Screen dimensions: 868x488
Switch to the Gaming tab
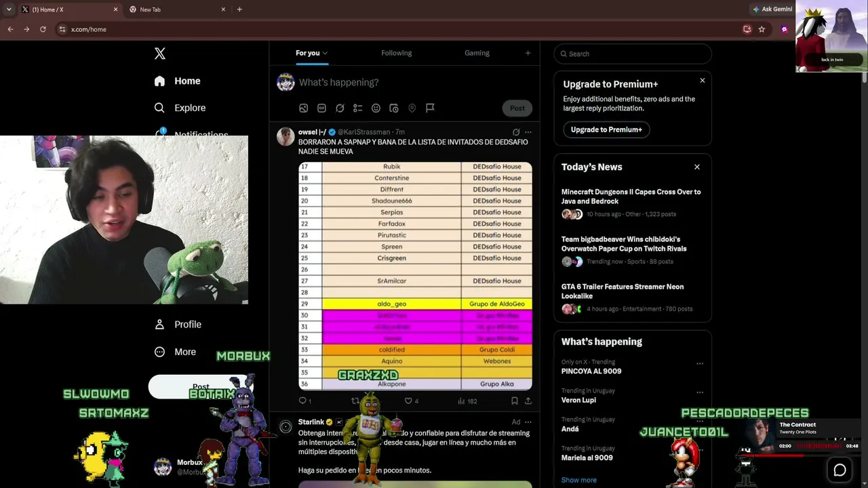tap(477, 53)
